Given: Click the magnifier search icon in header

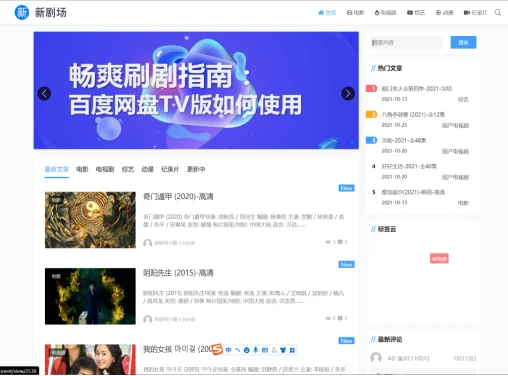Looking at the screenshot, I should [498, 13].
